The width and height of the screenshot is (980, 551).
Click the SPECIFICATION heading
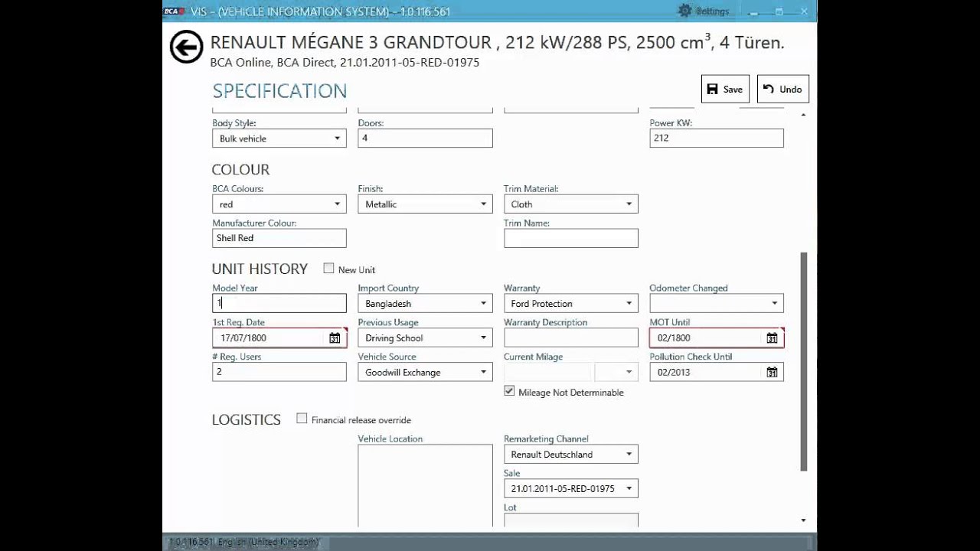[x=279, y=91]
